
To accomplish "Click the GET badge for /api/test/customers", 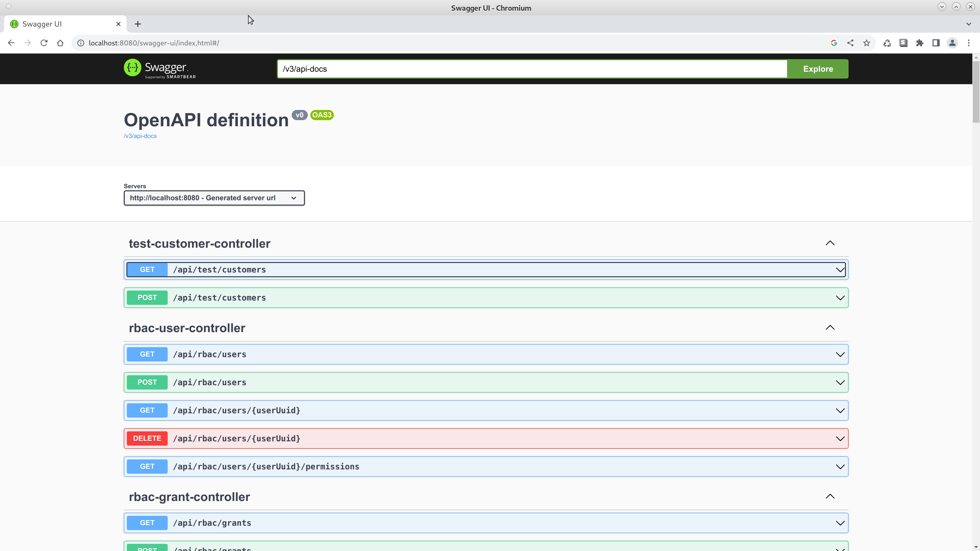I will point(147,270).
